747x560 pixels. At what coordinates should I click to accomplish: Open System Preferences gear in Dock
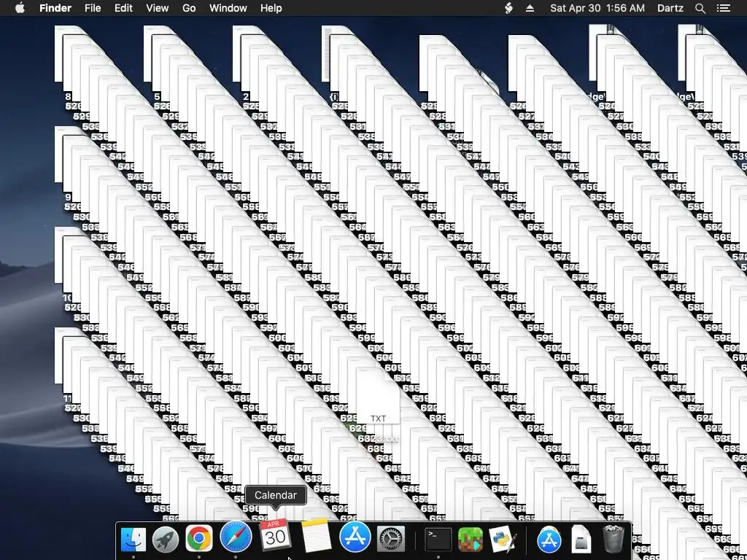click(x=391, y=540)
